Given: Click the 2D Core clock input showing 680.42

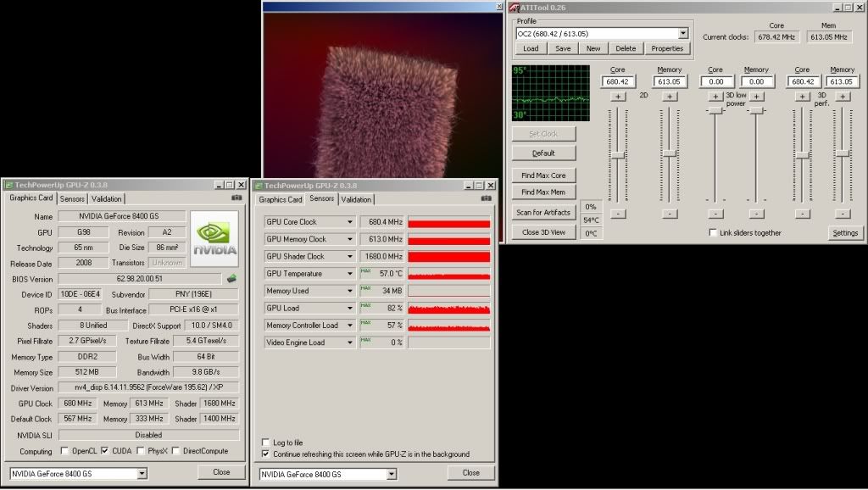Looking at the screenshot, I should pyautogui.click(x=618, y=81).
